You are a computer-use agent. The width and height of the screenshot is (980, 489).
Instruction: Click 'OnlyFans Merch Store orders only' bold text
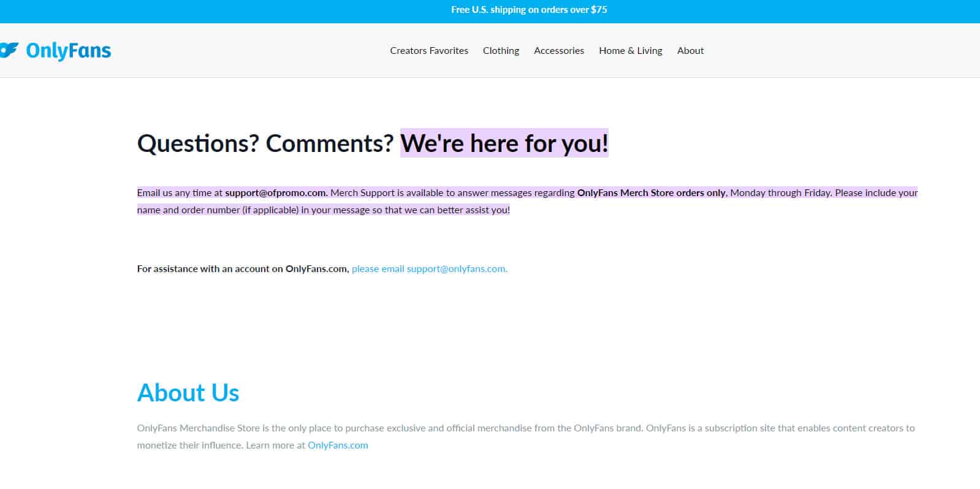pyautogui.click(x=651, y=193)
